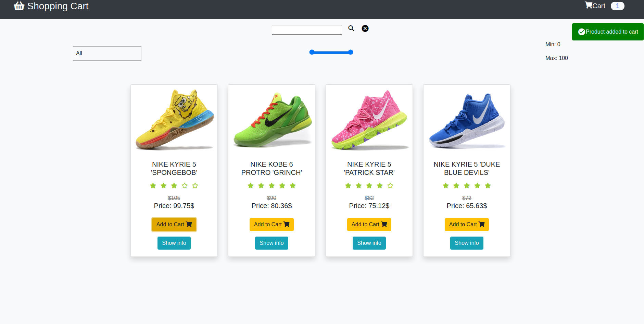Toggle the empty fifth star on the Spongebob rating
The width and height of the screenshot is (644, 324).
pyautogui.click(x=195, y=185)
